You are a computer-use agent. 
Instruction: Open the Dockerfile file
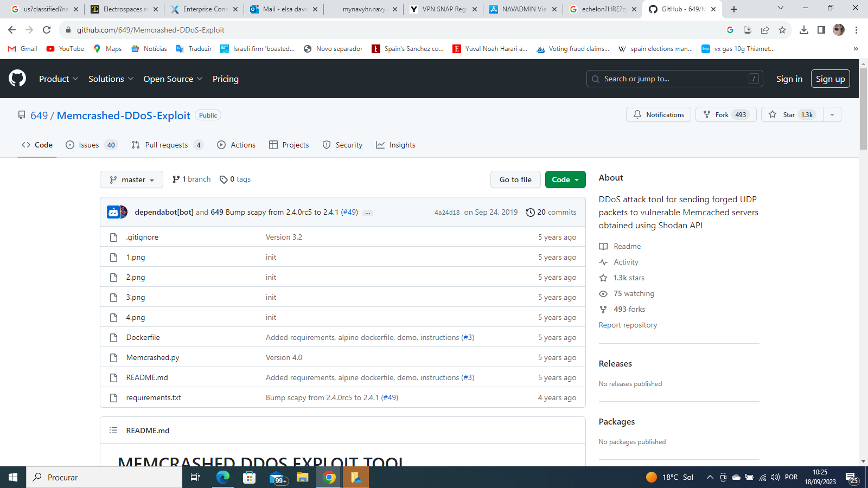click(143, 337)
